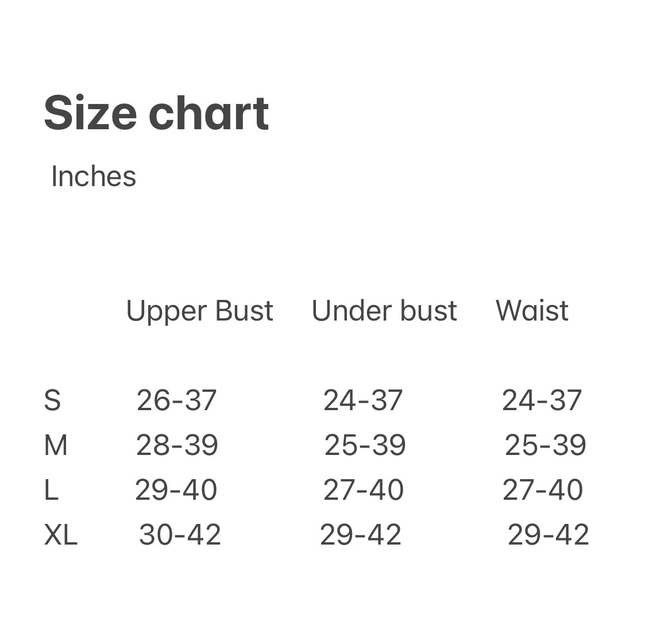Select the Upper Bust column header

(x=199, y=311)
